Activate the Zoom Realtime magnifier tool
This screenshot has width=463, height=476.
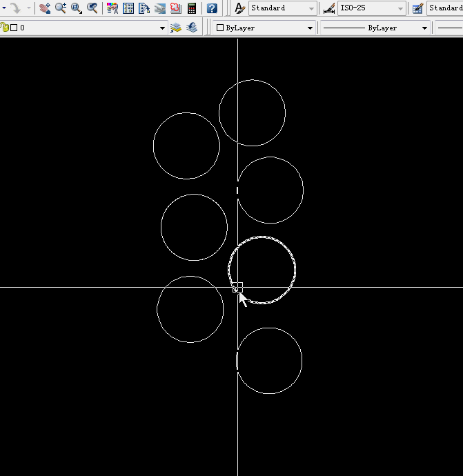pos(61,8)
